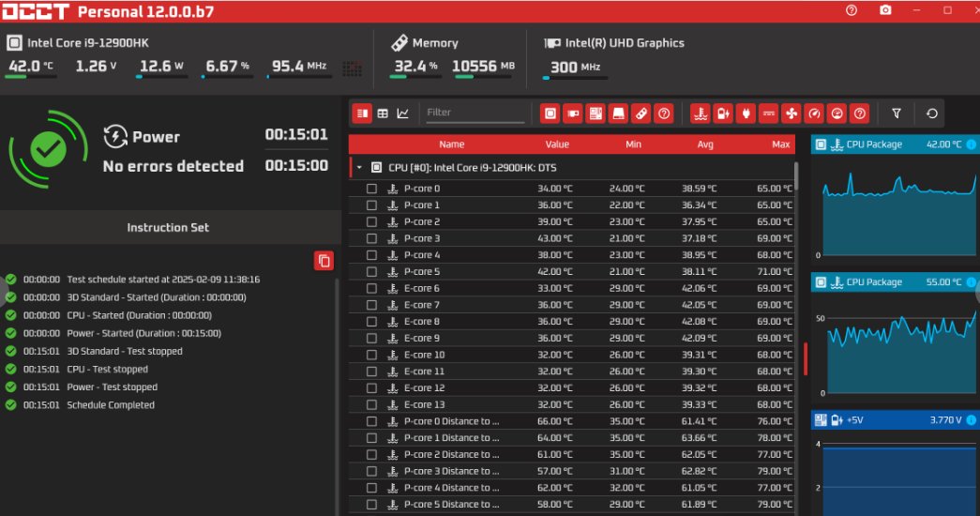Focus the Filter text field
This screenshot has width=980, height=516.
point(475,113)
